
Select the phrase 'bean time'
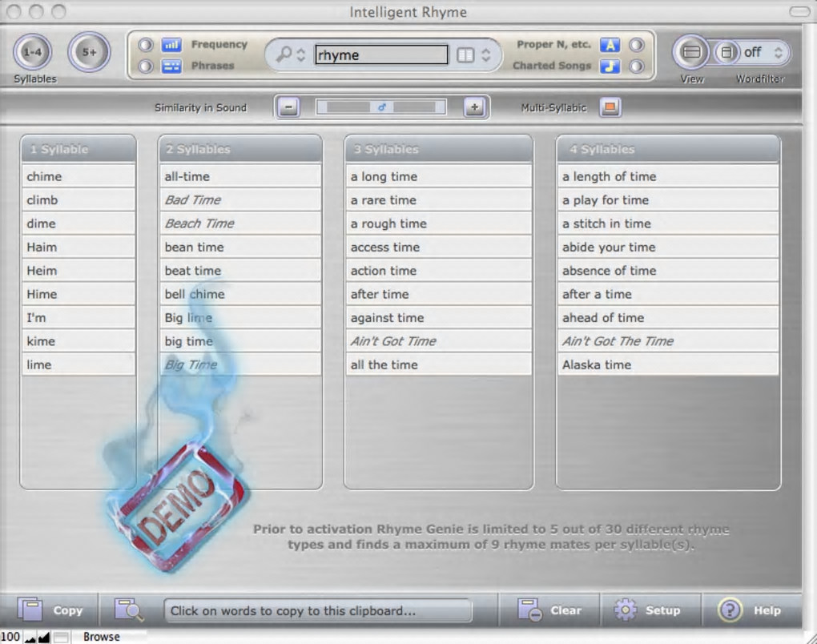[240, 247]
